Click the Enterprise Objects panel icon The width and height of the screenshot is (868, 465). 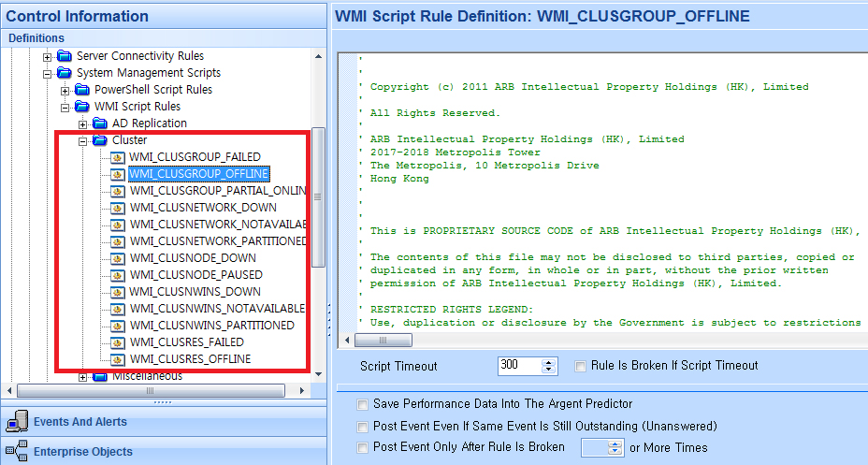16,452
